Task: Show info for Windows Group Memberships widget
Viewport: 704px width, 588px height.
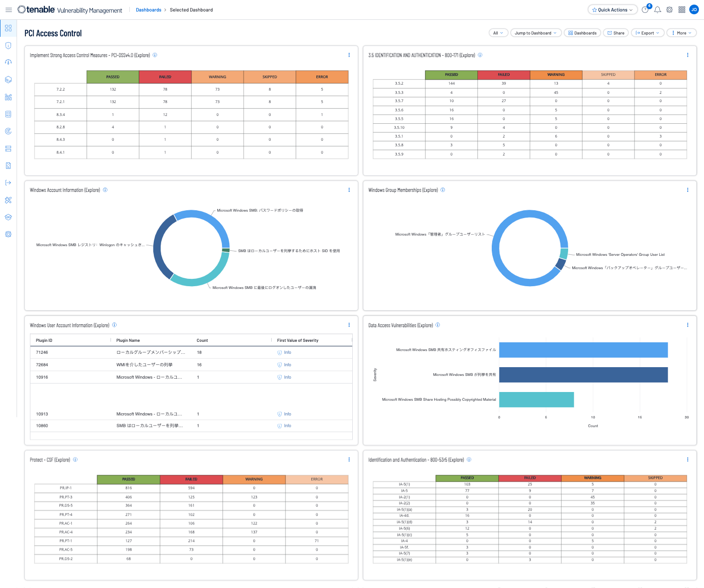Action: 443,190
